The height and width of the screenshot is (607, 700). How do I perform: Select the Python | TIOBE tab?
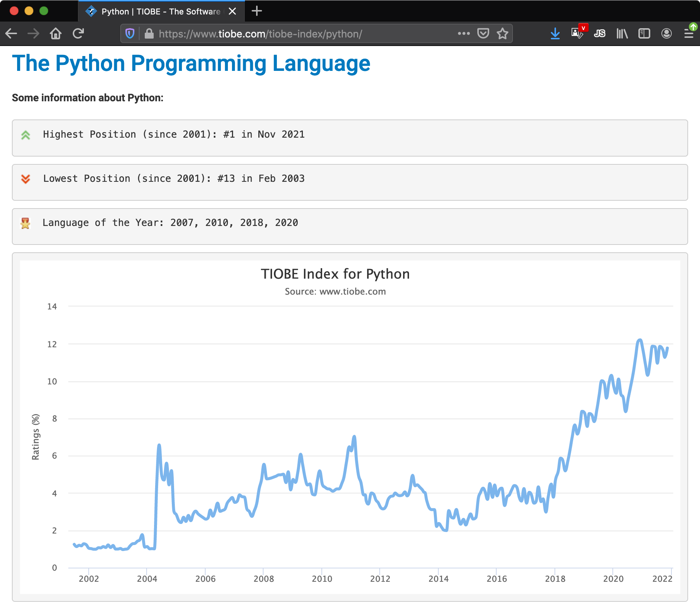161,12
